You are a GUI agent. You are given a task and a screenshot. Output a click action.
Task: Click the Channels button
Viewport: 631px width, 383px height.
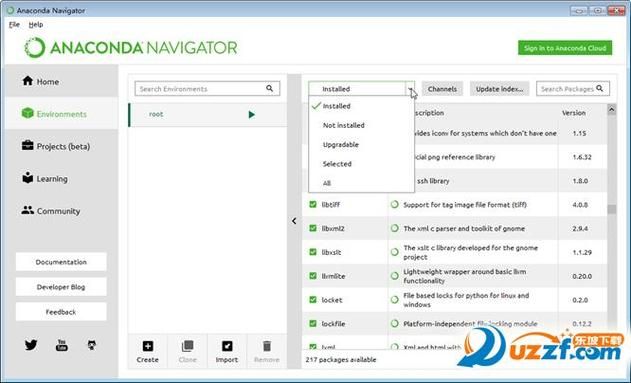(x=442, y=89)
